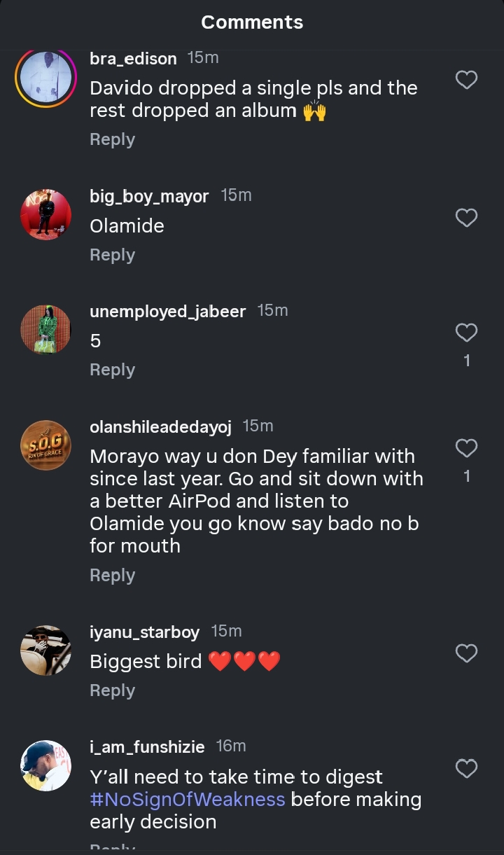504x855 pixels.
Task: Open the i_am_funshizie username link
Action: pos(147,747)
